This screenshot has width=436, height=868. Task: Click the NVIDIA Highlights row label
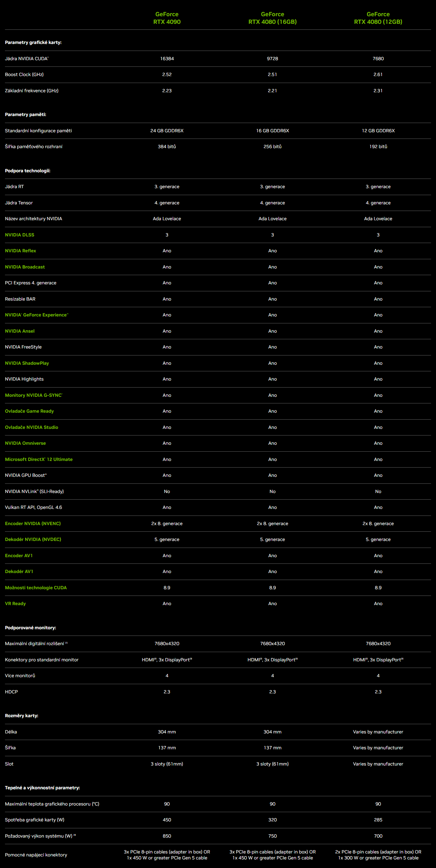pos(24,379)
